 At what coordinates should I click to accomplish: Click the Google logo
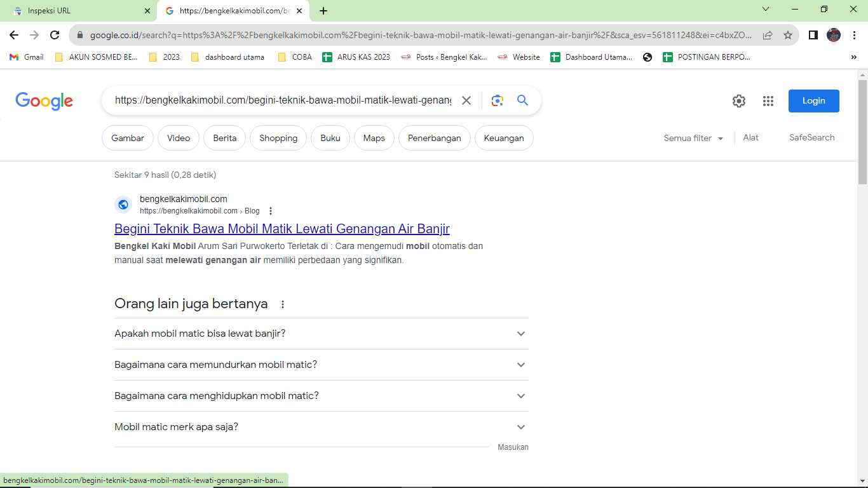pyautogui.click(x=44, y=101)
